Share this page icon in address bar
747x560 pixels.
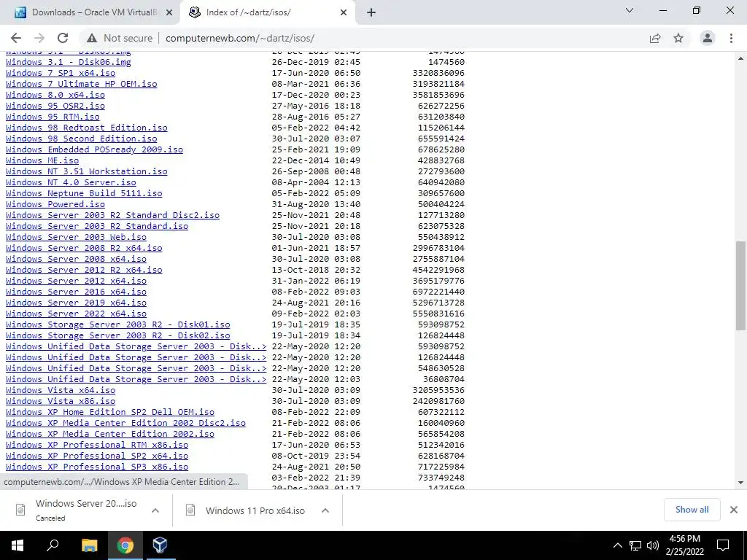pyautogui.click(x=655, y=38)
